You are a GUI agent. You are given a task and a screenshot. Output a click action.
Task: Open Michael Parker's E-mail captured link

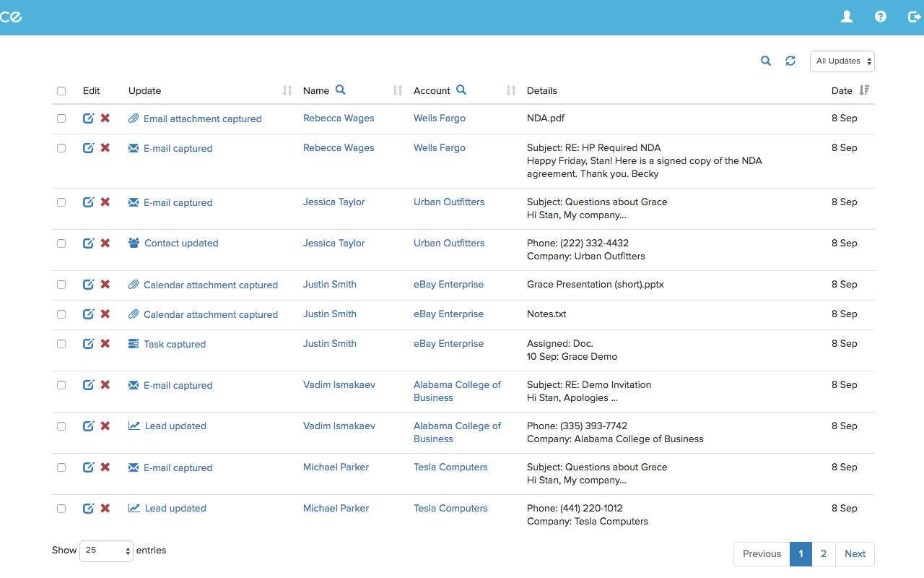(x=178, y=468)
